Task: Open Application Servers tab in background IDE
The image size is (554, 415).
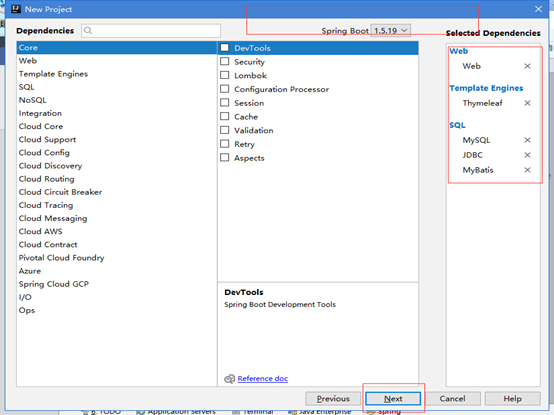Action: pos(176,411)
